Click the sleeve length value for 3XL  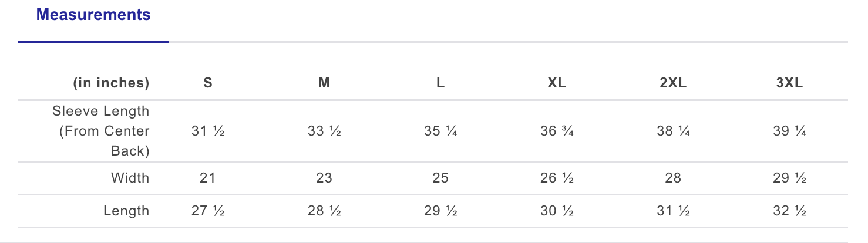(x=789, y=131)
